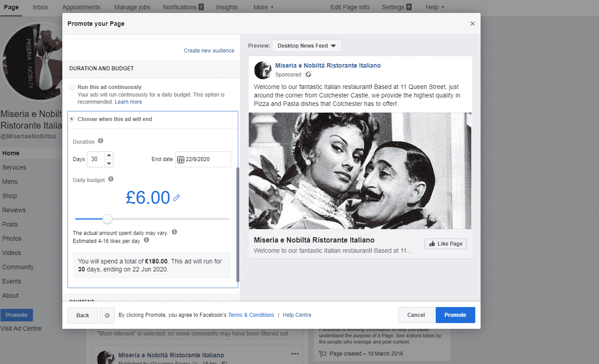The width and height of the screenshot is (599, 364).
Task: Open Videos in the left sidebar
Action: tap(12, 253)
